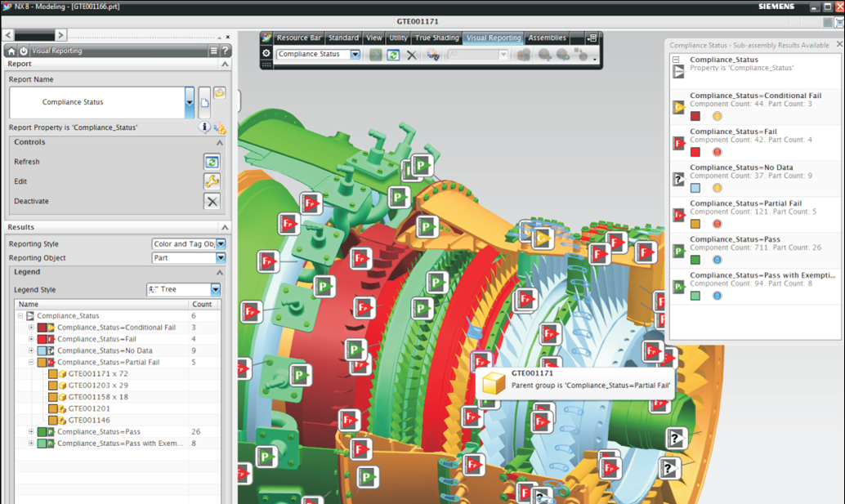The image size is (845, 504).
Task: Click the Count column header in legend
Action: (x=201, y=304)
